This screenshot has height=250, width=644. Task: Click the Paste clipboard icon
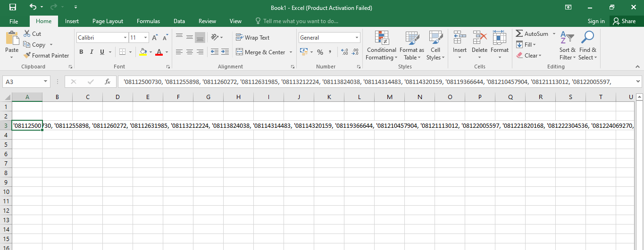tap(12, 38)
